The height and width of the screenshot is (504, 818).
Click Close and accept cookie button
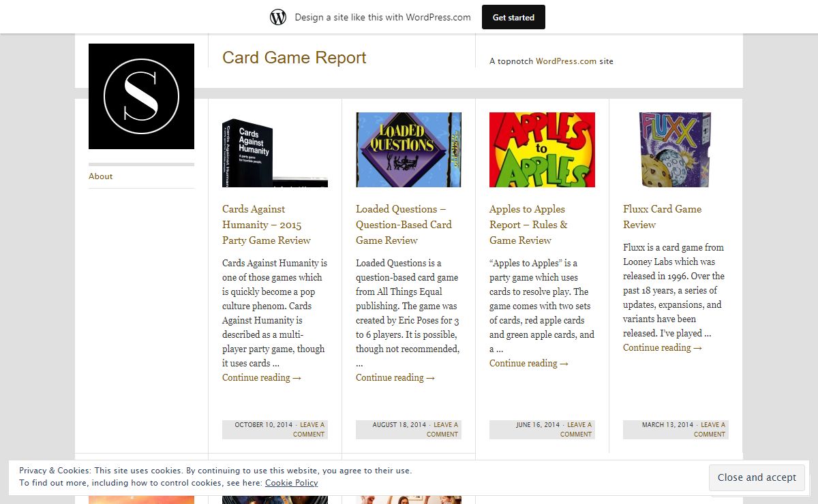click(x=757, y=477)
